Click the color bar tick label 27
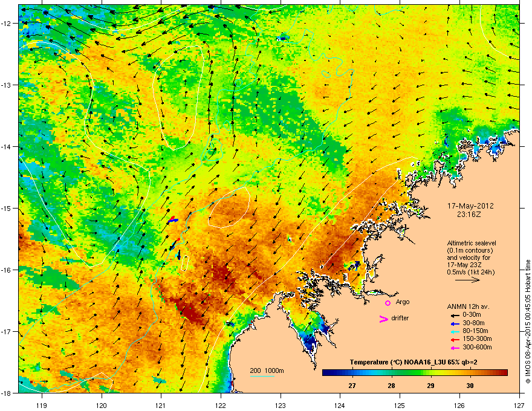This screenshot has height=411, width=532. coord(352,386)
